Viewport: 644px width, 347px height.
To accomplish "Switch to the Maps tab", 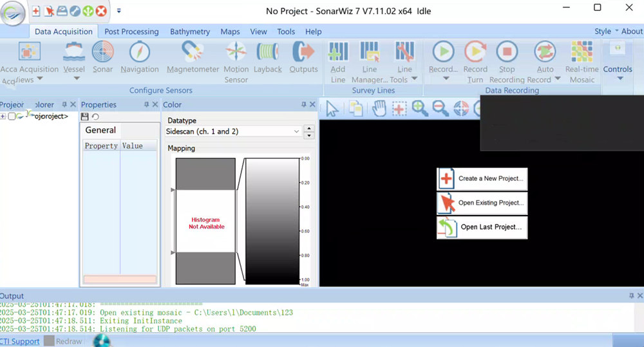I will (x=230, y=32).
